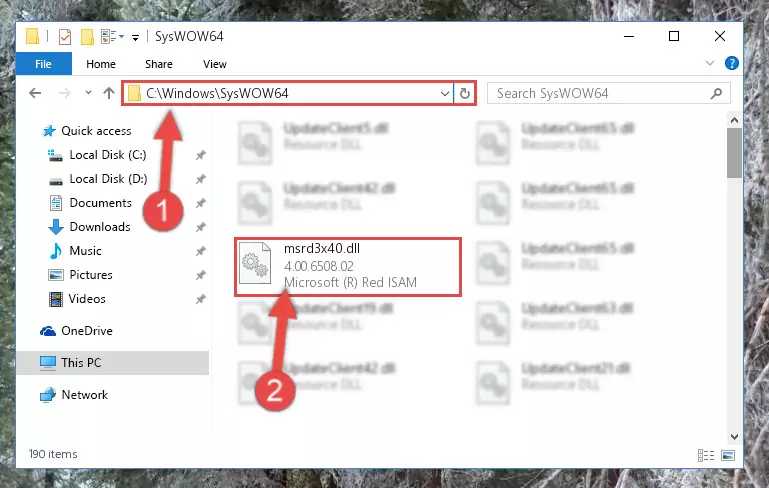This screenshot has height=488, width=769.
Task: Select the msrd3x40.dll file
Action: click(x=348, y=266)
